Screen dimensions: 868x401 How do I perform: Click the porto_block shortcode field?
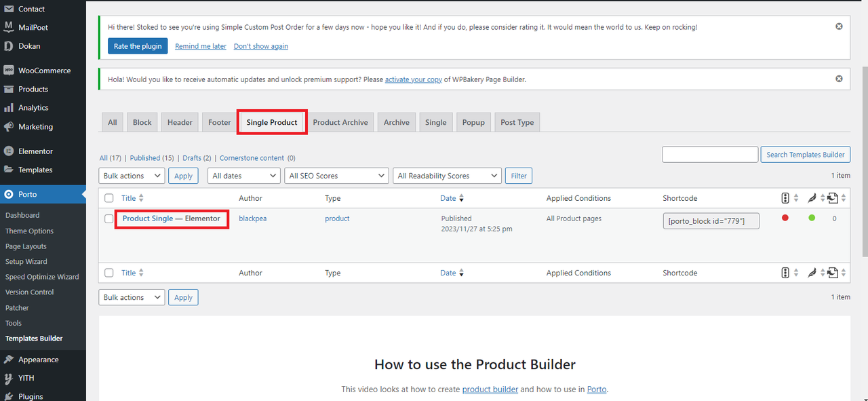[x=711, y=221]
